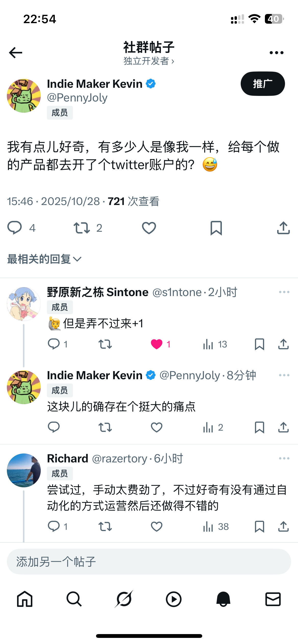Open the three-dot menu in header
Image resolution: width=298 pixels, height=644 pixels.
276,53
